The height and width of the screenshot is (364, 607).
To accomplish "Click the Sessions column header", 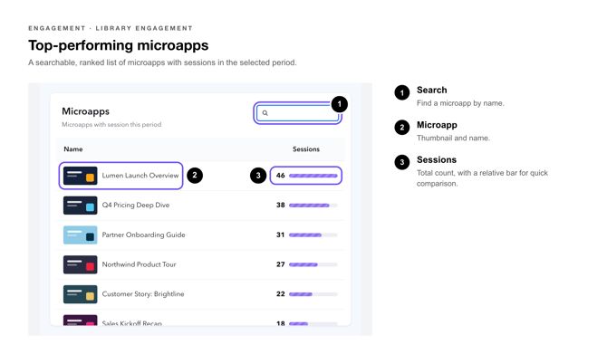I will point(306,149).
